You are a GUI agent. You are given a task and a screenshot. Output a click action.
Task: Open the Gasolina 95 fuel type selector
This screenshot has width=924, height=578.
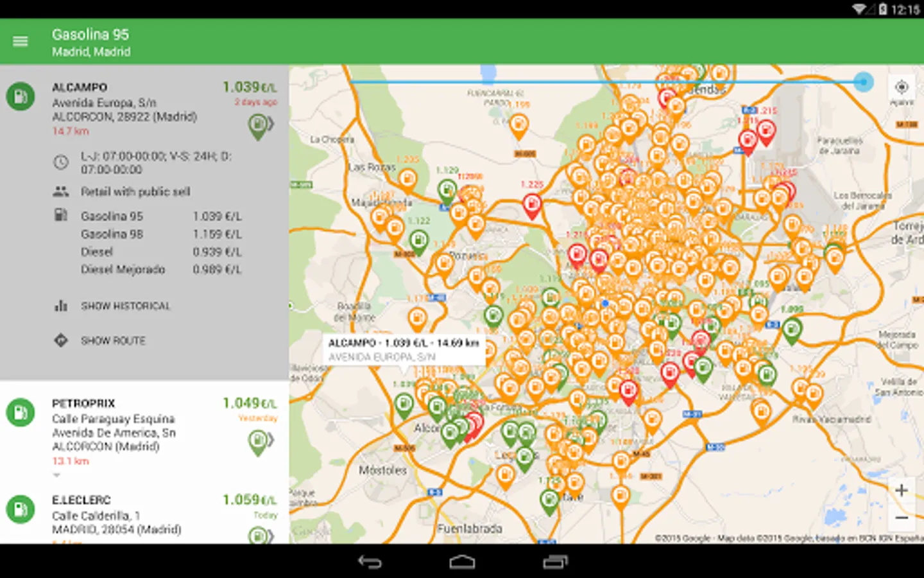(x=90, y=35)
